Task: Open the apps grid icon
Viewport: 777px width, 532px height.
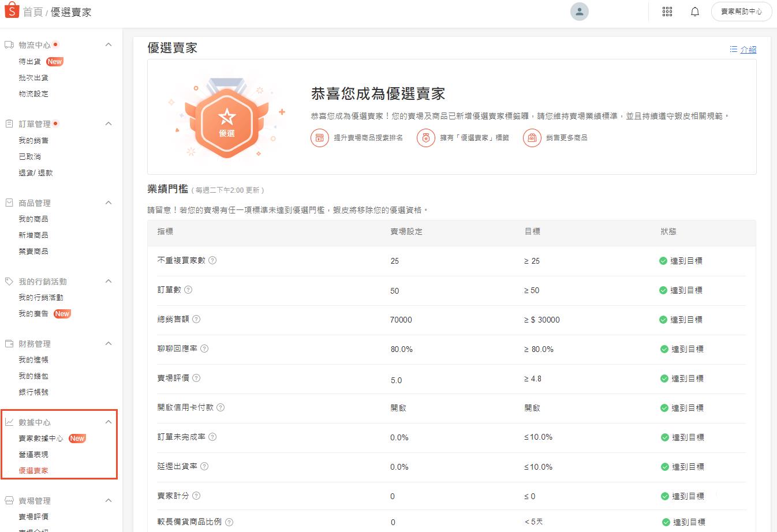Action: click(x=667, y=12)
